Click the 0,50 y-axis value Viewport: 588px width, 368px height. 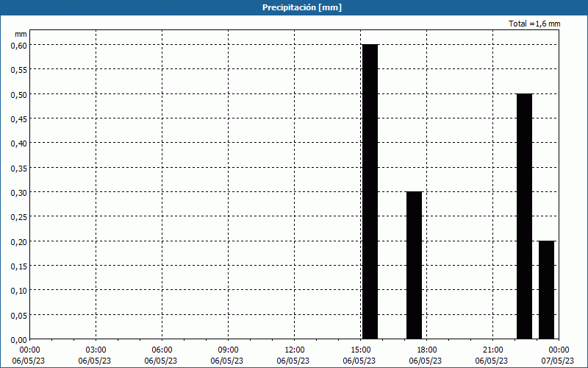tap(19, 94)
